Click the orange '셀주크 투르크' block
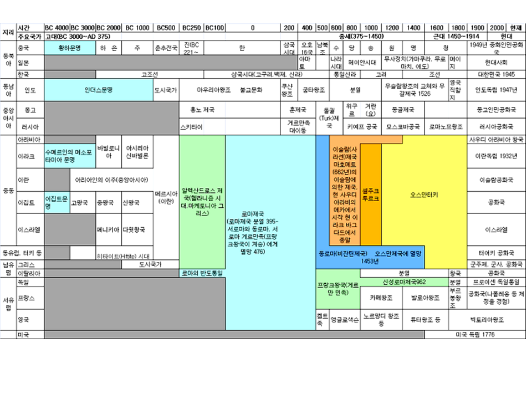This screenshot has width=532, height=399. point(371,195)
